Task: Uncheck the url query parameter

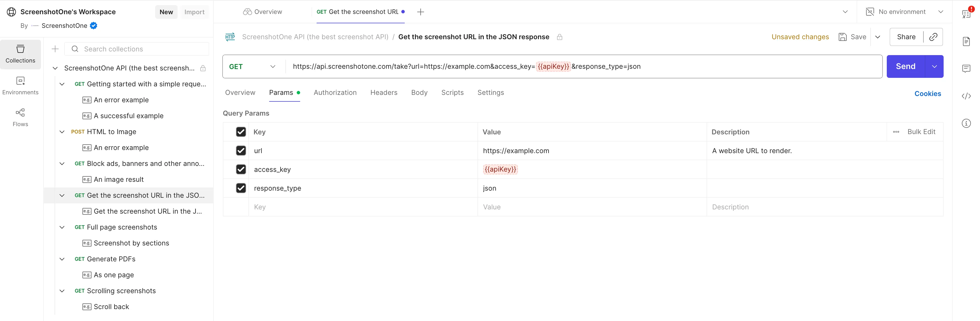Action: (x=241, y=151)
